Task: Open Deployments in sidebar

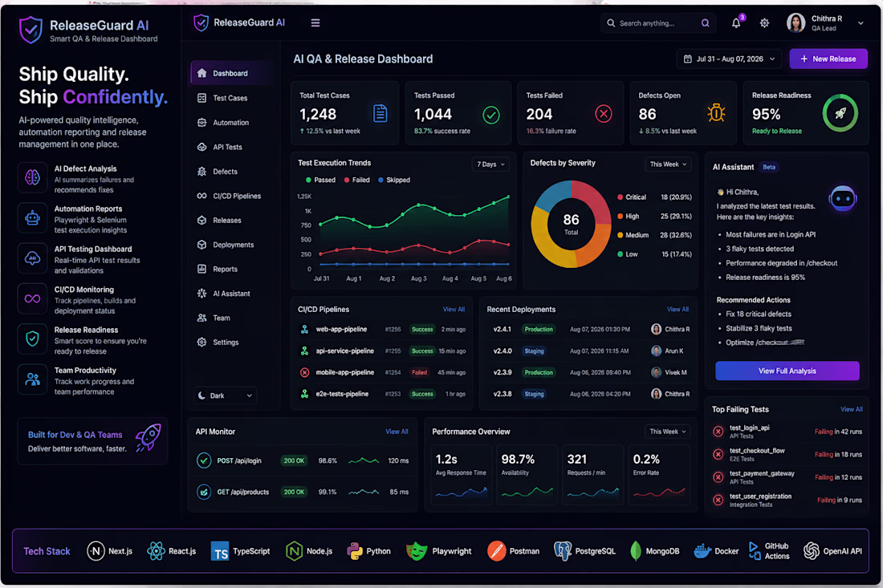Action: [x=232, y=245]
